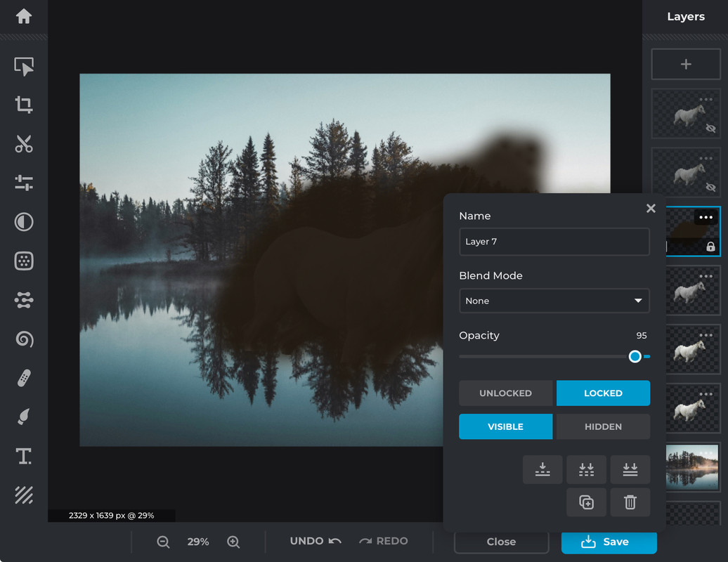
Task: Select the lake landscape background layer thumbnail
Action: (692, 467)
